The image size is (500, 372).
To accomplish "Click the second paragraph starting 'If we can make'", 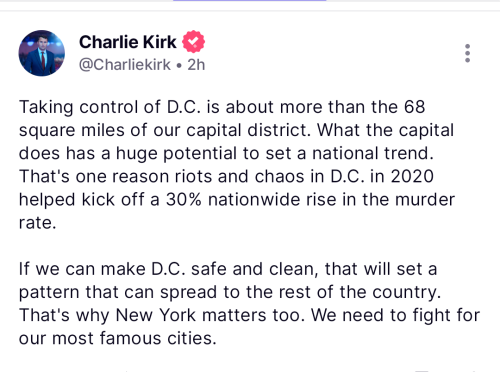I will pyautogui.click(x=249, y=303).
